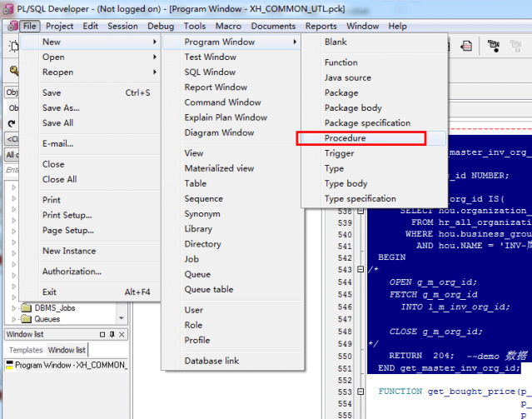
Task: Open the Project menu
Action: [x=59, y=26]
